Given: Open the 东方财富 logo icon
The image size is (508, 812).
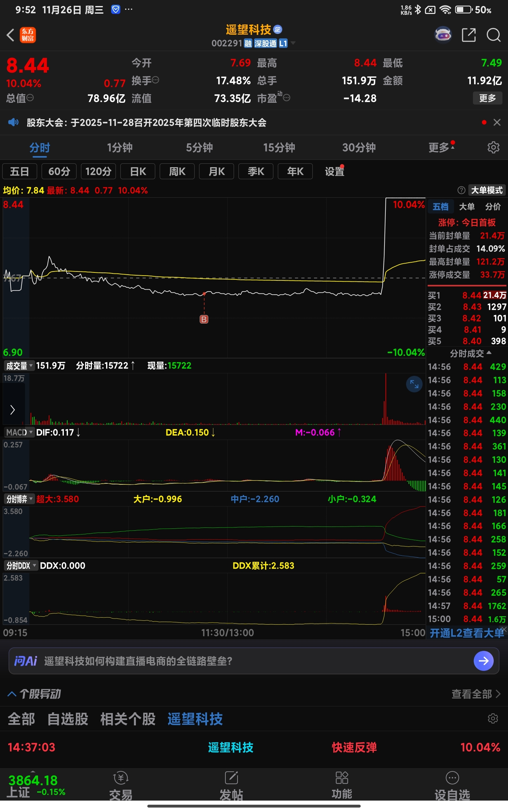Looking at the screenshot, I should click(x=28, y=35).
